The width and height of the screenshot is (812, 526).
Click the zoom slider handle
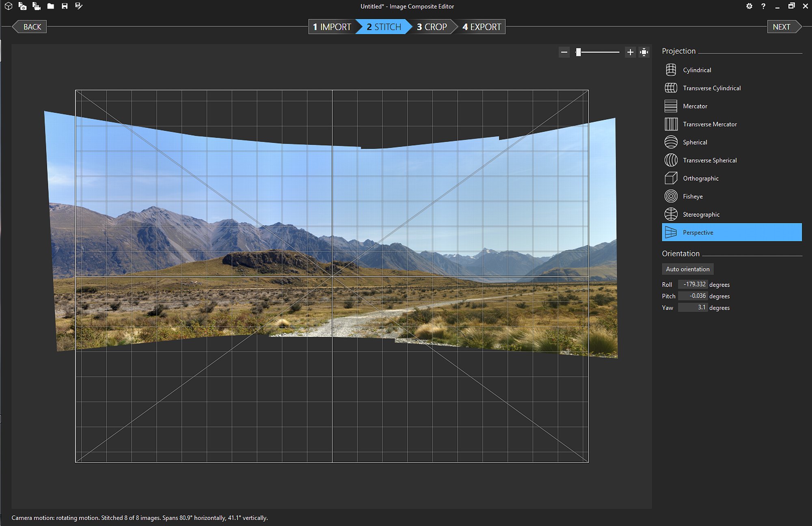click(579, 52)
